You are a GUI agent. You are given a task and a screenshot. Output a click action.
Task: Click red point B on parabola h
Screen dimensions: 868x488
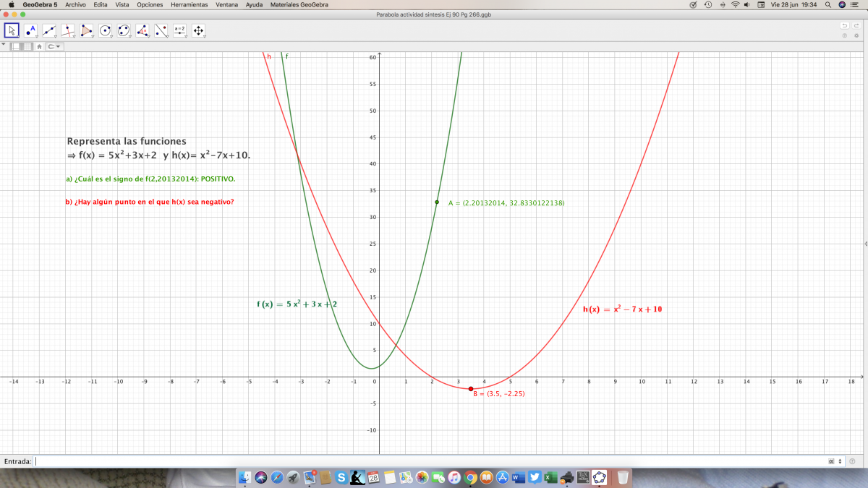[471, 389]
